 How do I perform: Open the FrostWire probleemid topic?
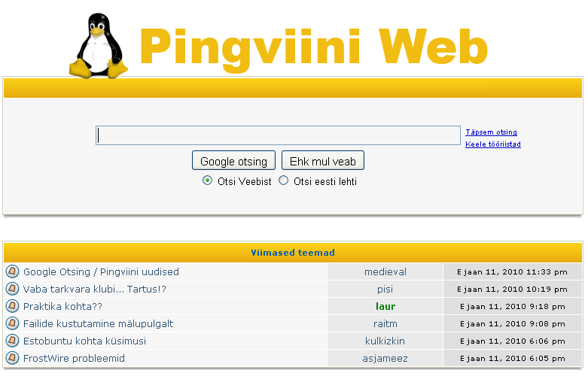coord(74,358)
